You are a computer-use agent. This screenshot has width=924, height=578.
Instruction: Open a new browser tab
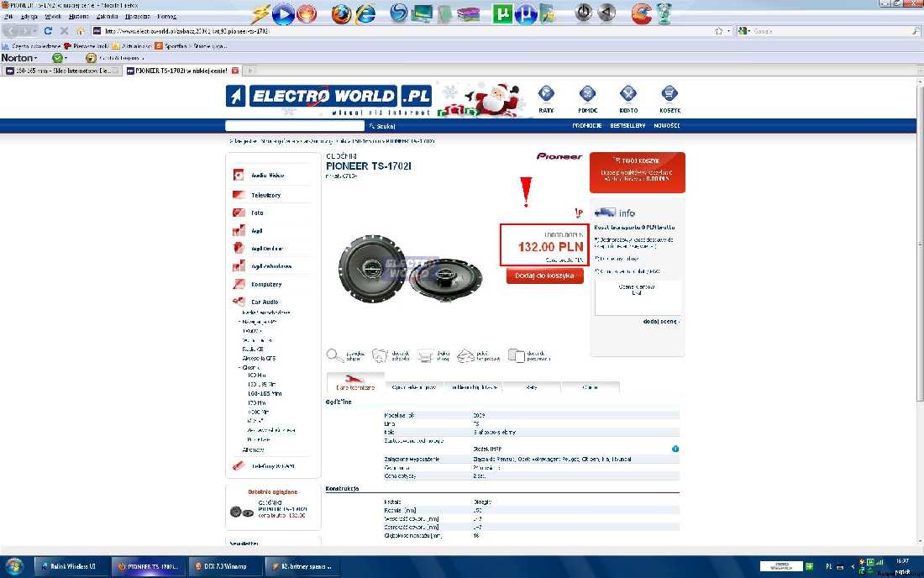(249, 71)
